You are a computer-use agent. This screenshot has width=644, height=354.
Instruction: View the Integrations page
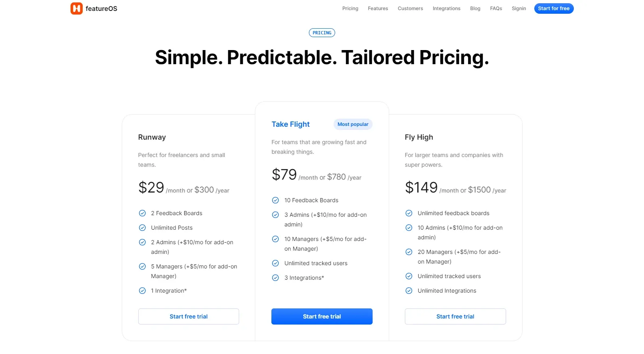446,8
